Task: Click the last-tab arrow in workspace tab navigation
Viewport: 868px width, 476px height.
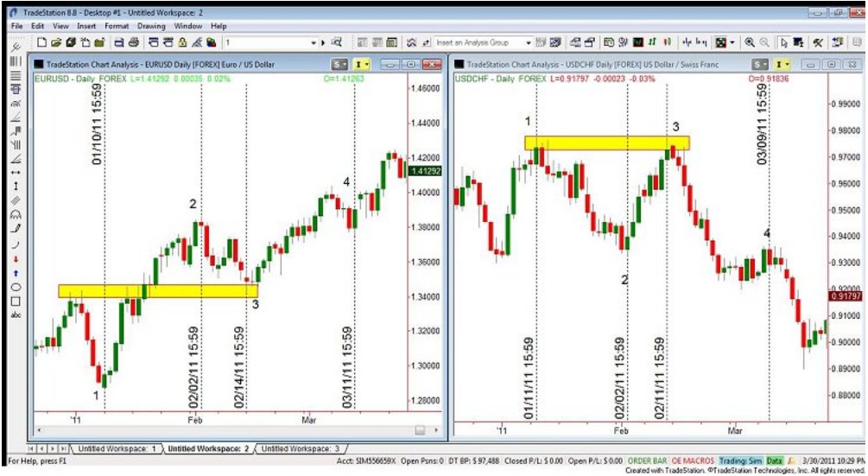Action: click(65, 449)
